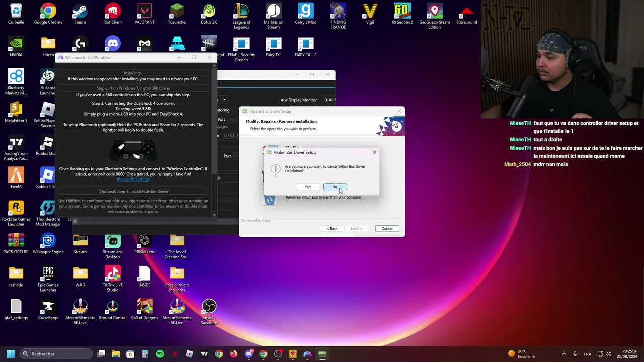Image resolution: width=644 pixels, height=362 pixels.
Task: Open the 60 Seconds! desktop shortcut
Action: point(402,14)
